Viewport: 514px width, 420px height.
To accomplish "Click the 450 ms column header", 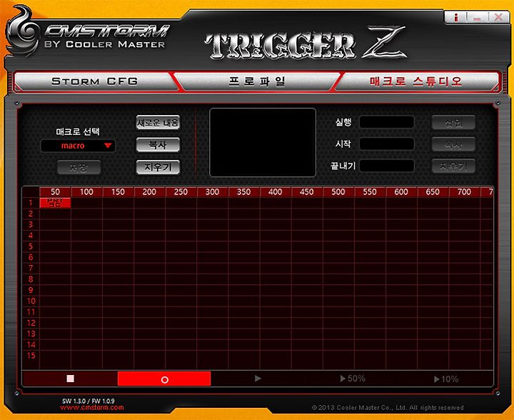I will tap(307, 192).
